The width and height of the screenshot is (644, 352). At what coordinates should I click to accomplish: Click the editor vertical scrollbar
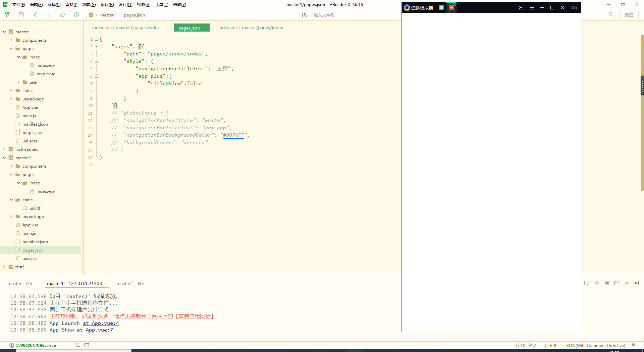coord(642,113)
